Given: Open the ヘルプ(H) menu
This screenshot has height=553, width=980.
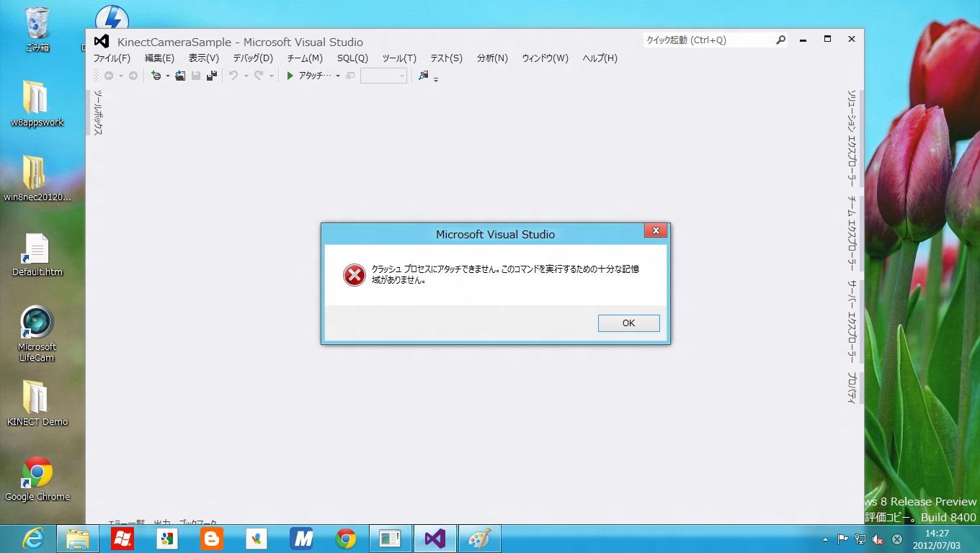Looking at the screenshot, I should pos(600,58).
